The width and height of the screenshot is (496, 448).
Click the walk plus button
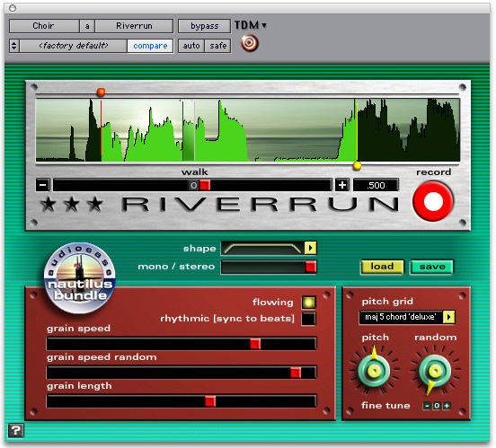point(342,185)
